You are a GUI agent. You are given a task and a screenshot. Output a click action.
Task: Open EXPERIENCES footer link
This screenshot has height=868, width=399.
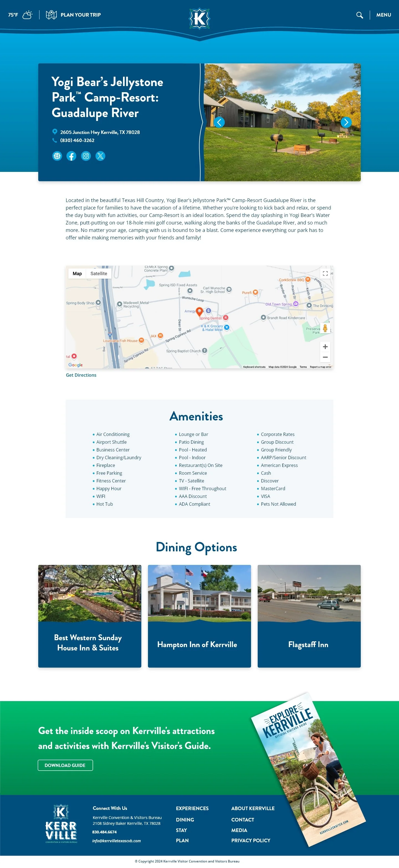192,808
